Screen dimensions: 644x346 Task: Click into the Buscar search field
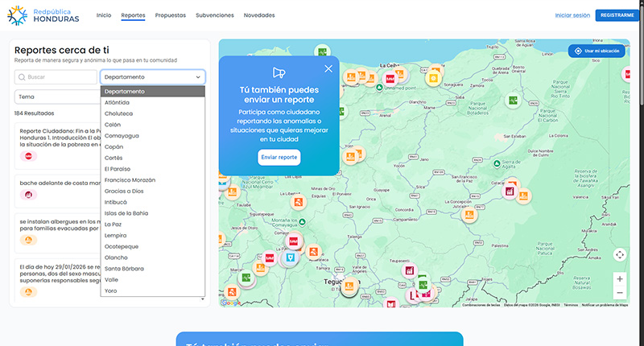[60, 77]
